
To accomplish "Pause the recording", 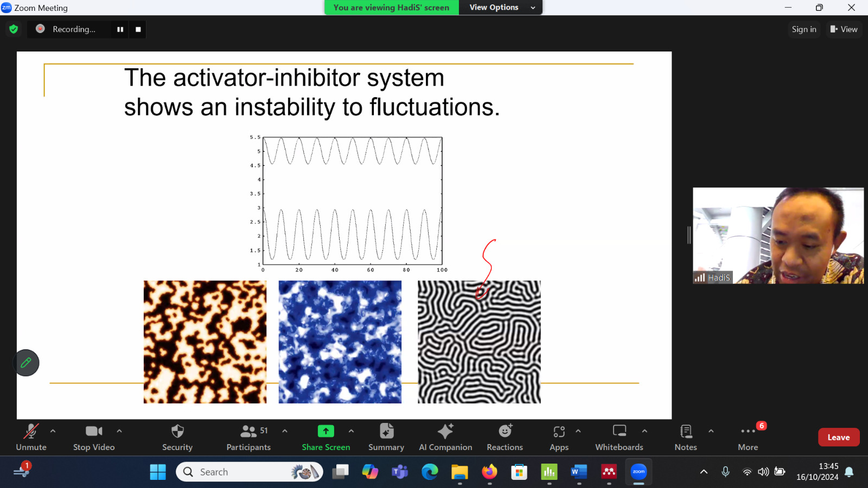I will point(120,29).
